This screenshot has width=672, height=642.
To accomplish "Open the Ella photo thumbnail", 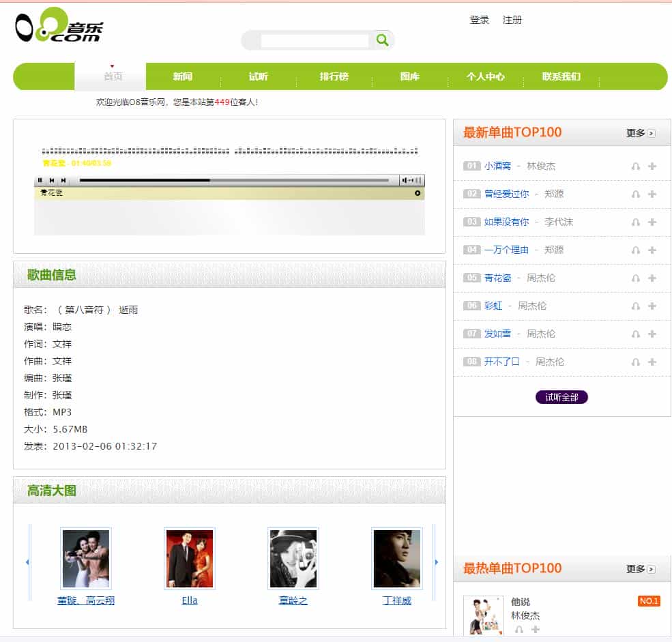I will (189, 557).
